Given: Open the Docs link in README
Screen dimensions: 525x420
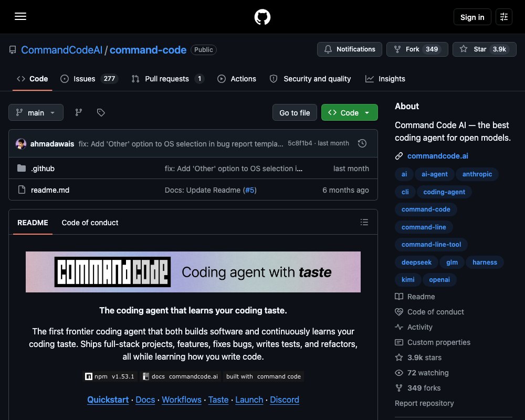Looking at the screenshot, I should point(145,400).
